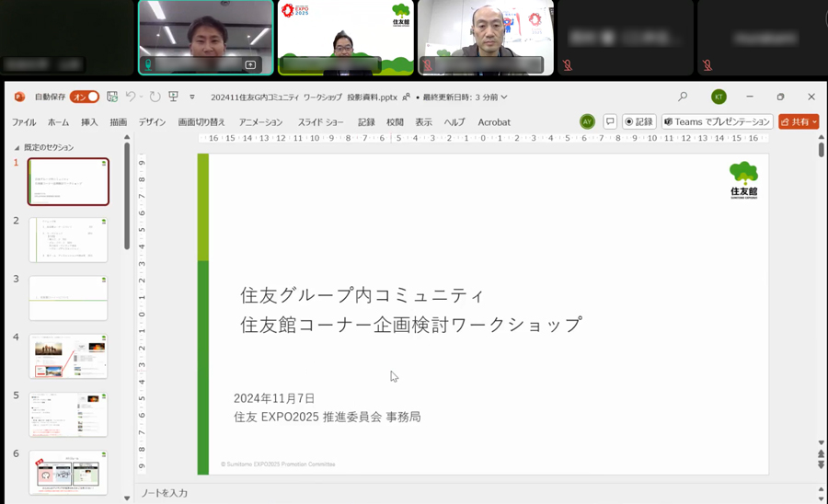Open the アニメーション tab
The image size is (828, 504).
click(x=260, y=122)
